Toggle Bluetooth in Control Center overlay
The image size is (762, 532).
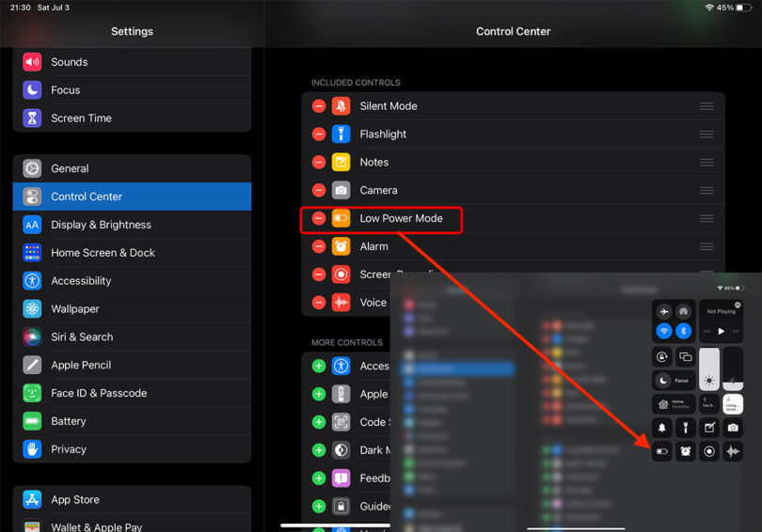(x=683, y=331)
